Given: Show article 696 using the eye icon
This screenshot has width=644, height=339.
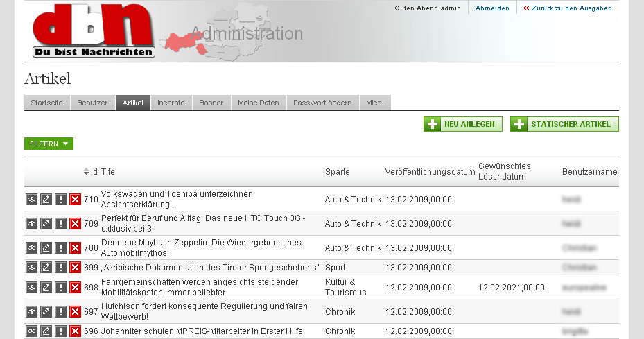Looking at the screenshot, I should tap(32, 331).
